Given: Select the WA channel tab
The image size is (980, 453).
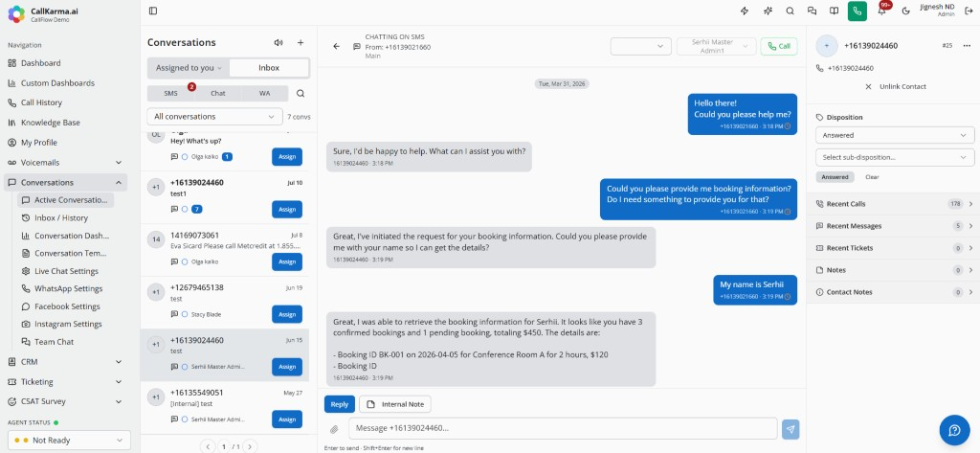Looking at the screenshot, I should click(265, 93).
